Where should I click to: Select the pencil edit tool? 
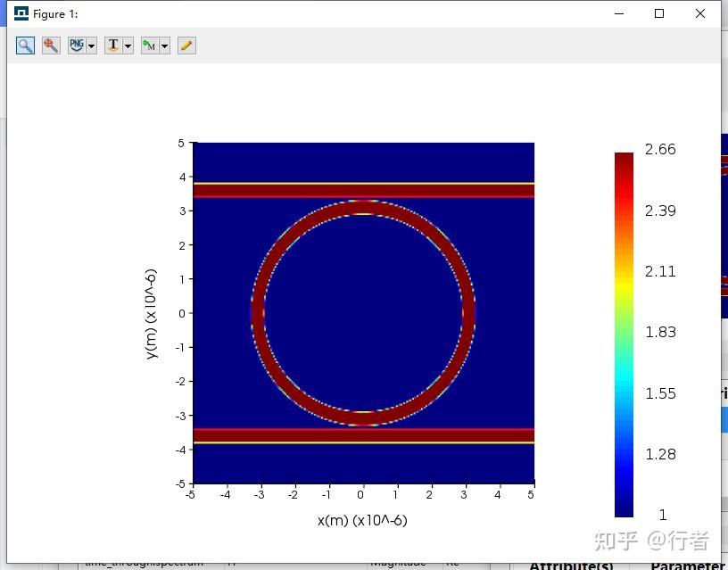coord(186,45)
